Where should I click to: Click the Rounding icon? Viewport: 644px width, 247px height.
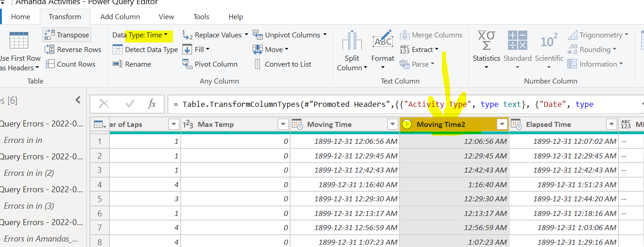573,49
